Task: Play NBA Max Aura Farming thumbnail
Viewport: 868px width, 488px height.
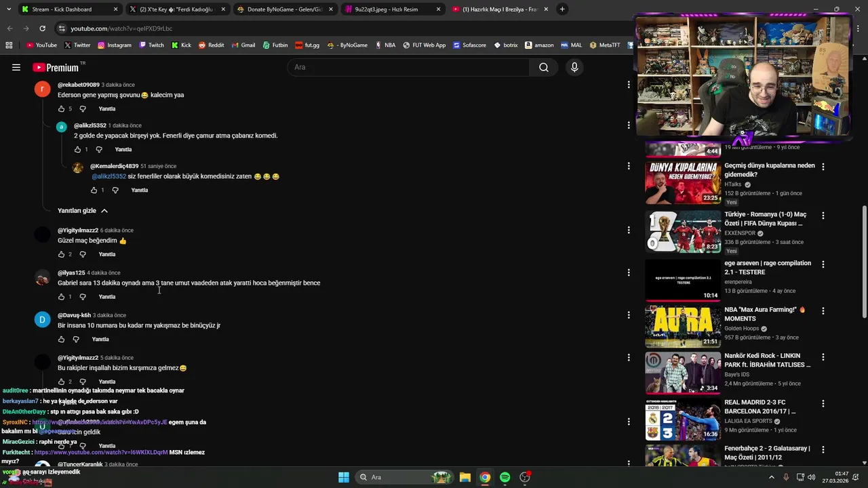Action: (683, 327)
